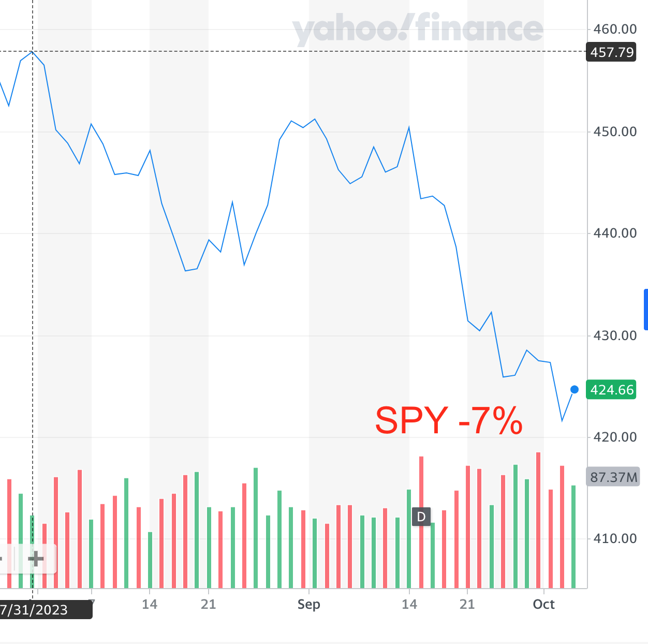Click the price line peak at crosshair

33,52
